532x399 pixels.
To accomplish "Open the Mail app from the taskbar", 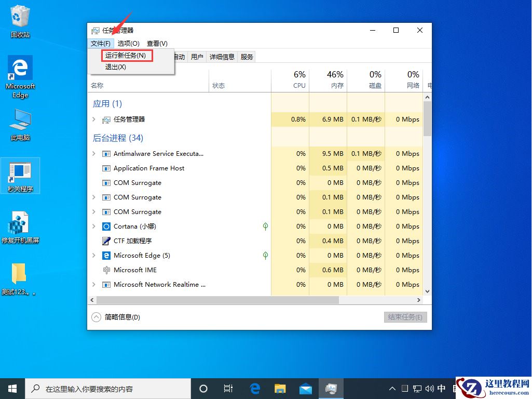I will (306, 388).
